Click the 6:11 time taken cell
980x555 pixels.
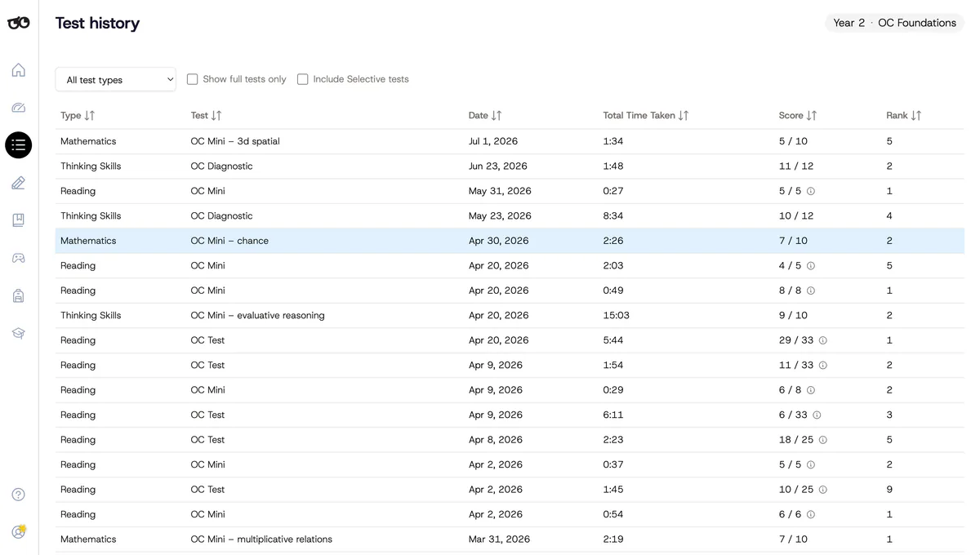coord(613,415)
